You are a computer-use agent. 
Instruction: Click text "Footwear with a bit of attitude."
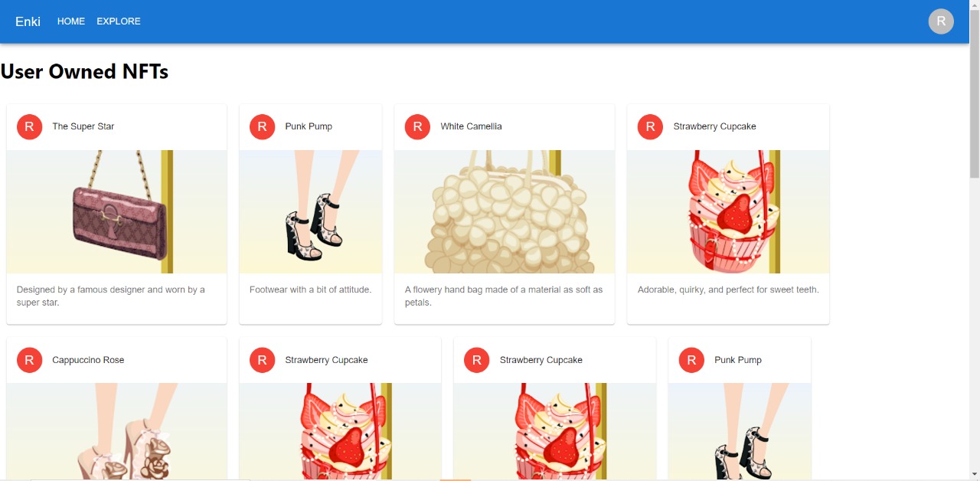tap(310, 290)
